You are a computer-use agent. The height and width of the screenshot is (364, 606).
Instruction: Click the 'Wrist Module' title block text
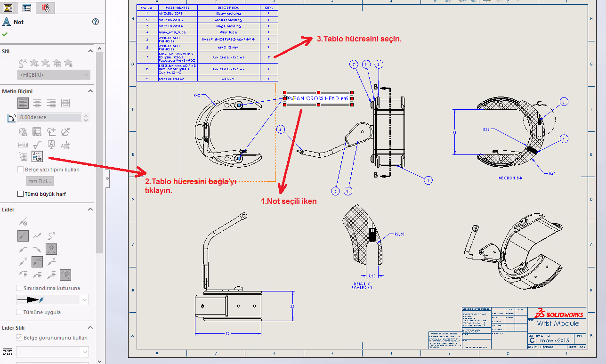[558, 324]
